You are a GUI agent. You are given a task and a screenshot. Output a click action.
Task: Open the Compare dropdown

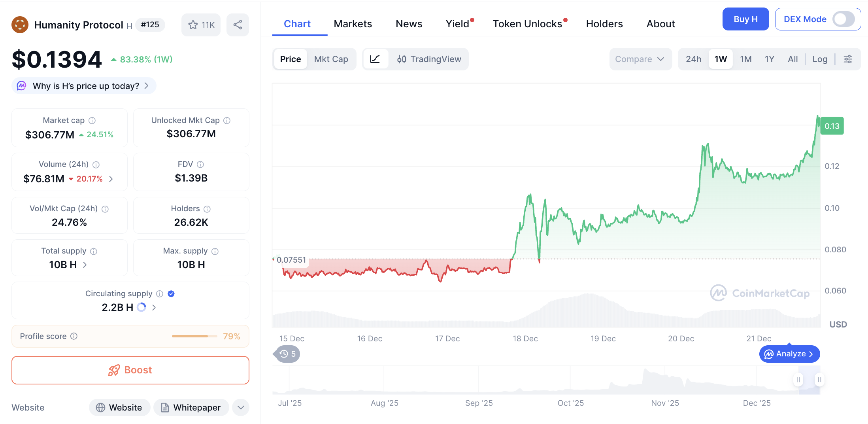[640, 59]
